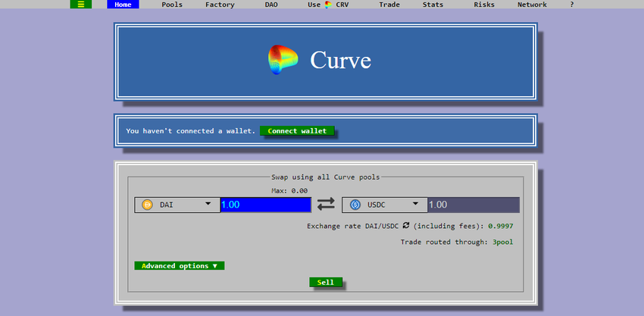Viewport: 644px width, 316px height.
Task: Refresh the DAI/USDC exchange rate
Action: (406, 225)
